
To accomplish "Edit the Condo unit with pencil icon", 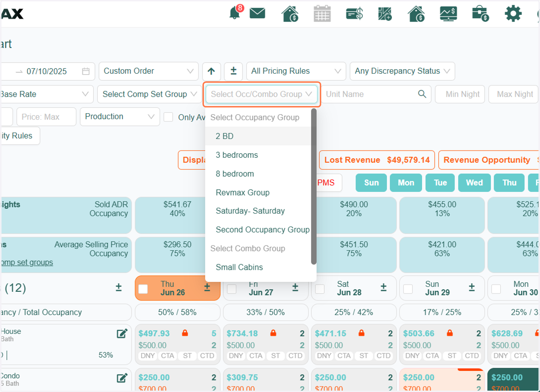I will point(122,378).
